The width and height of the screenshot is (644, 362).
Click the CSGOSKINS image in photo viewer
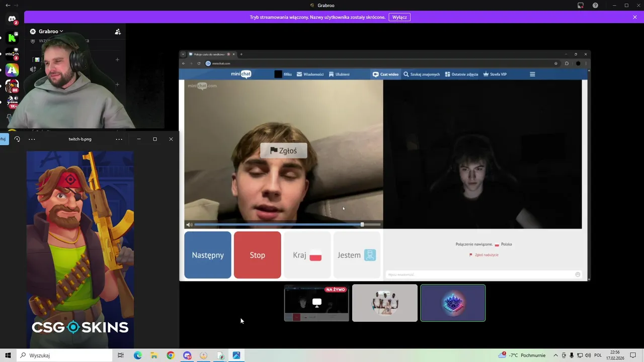coord(80,249)
